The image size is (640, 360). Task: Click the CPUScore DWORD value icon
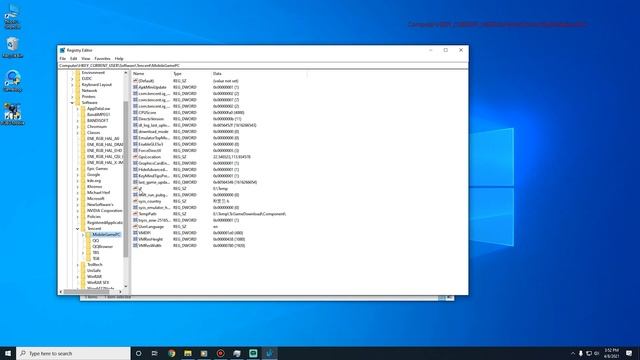[136, 113]
